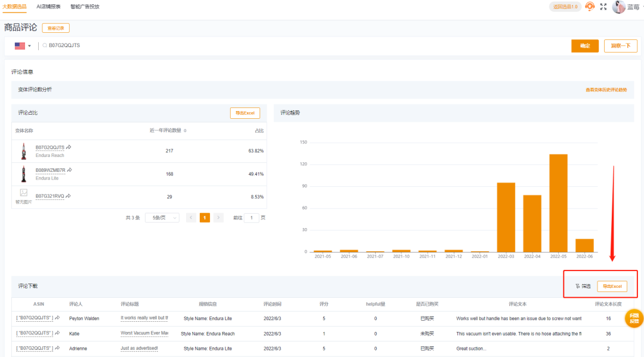Export 评论占比 table to Excel
Image resolution: width=644 pixels, height=357 pixels.
click(245, 113)
